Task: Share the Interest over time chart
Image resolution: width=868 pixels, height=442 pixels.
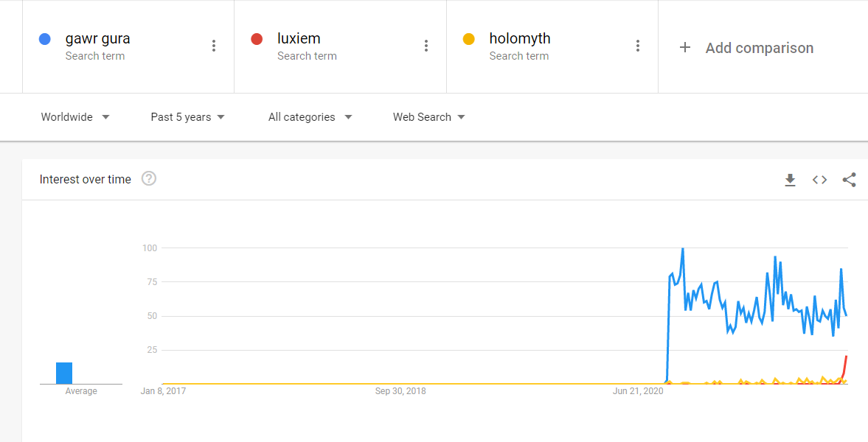Action: tap(849, 180)
